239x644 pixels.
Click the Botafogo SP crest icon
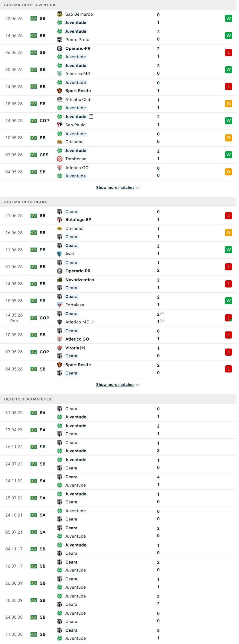coord(60,220)
